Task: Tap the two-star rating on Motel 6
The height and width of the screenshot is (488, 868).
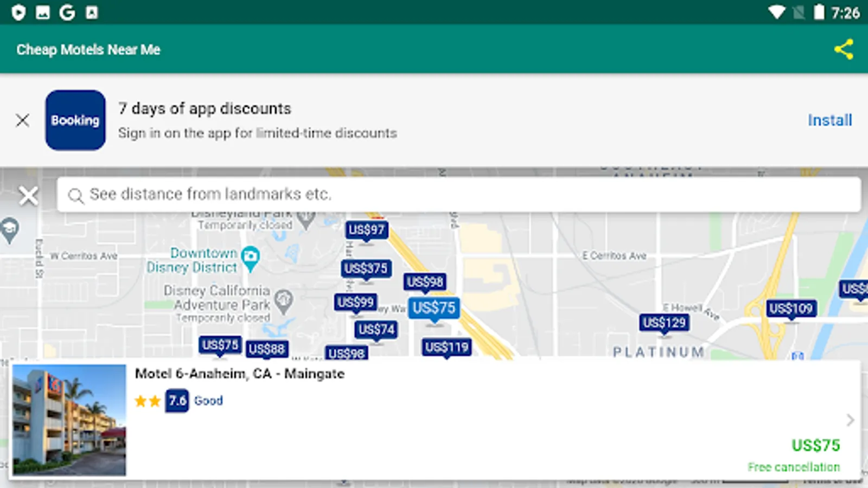Action: click(x=148, y=401)
